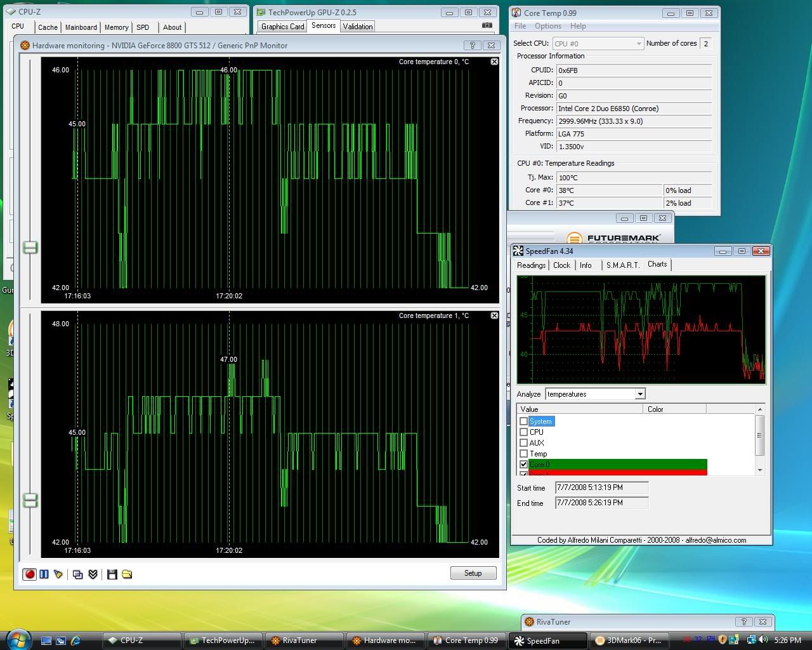
Task: Click the Core temperature 0 graph range slider
Action: [x=30, y=248]
